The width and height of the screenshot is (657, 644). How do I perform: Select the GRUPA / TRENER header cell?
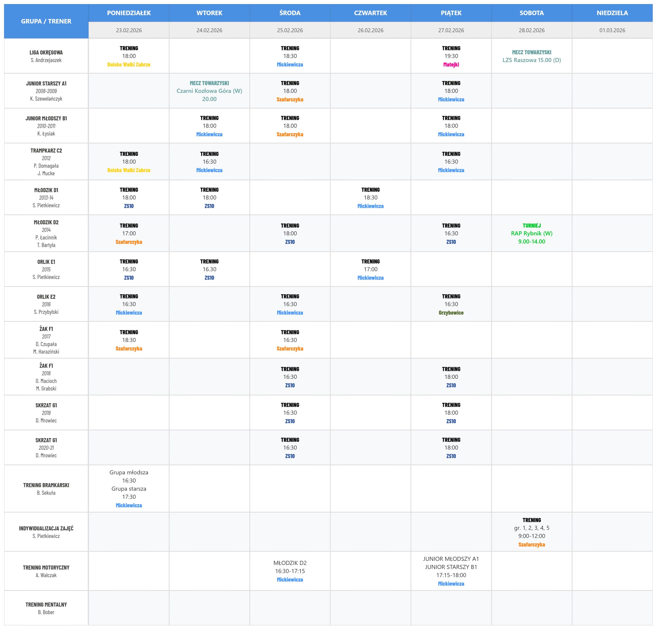46,21
